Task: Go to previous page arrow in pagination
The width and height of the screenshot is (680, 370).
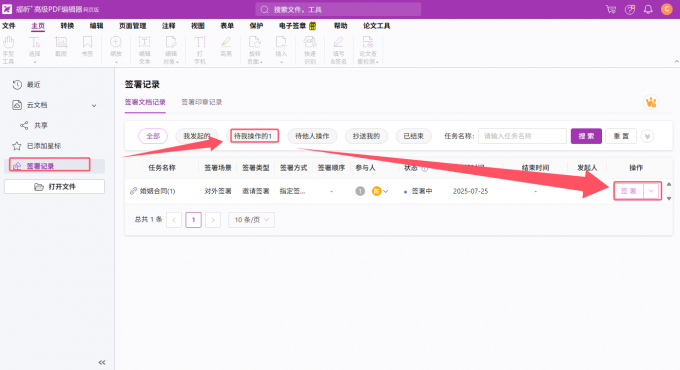Action: [174, 220]
